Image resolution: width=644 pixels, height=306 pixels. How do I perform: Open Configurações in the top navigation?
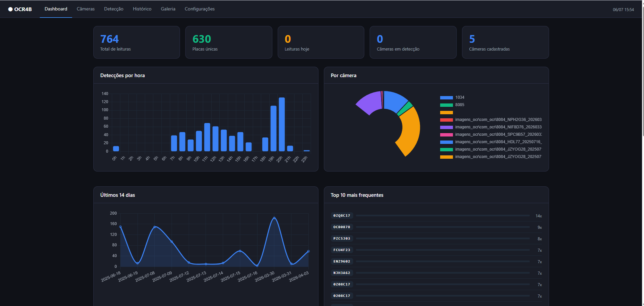(x=200, y=9)
